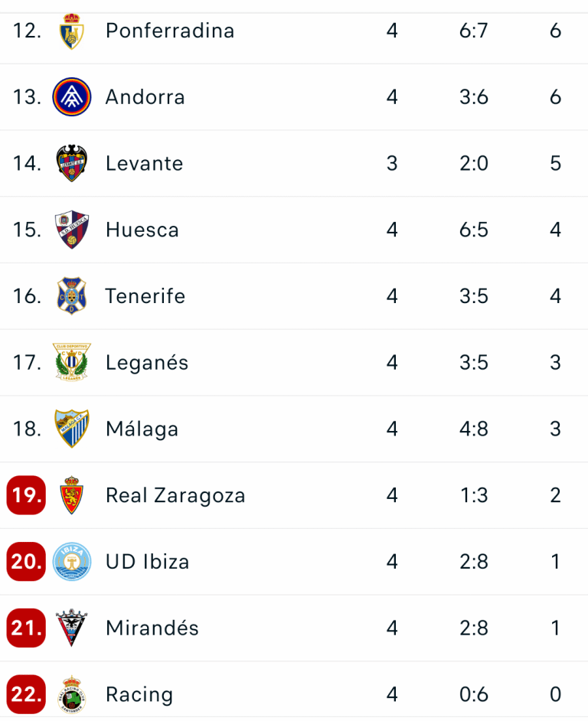Open the Ponferradina team name link
Viewport: 588px width, 721px height.
tap(170, 31)
